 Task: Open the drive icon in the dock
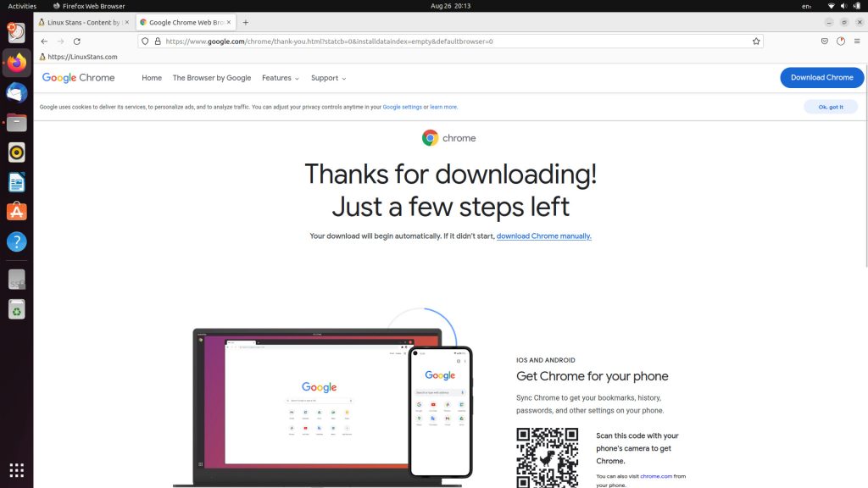tap(17, 280)
